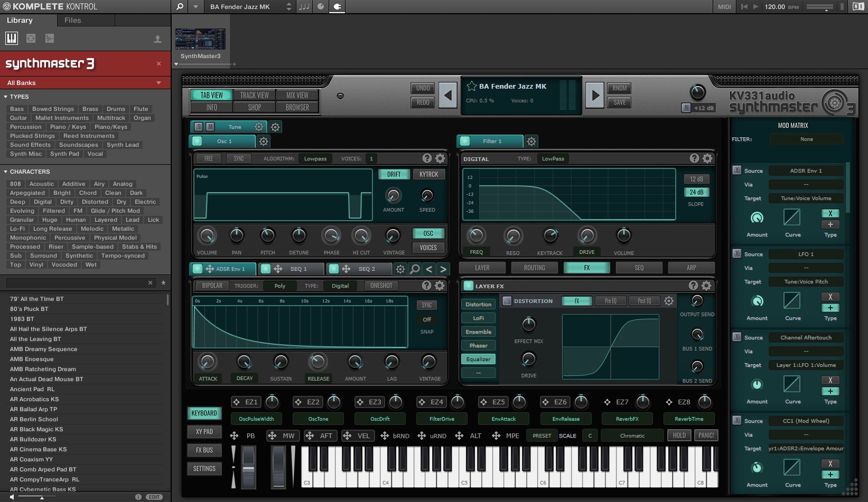Viewport: 868px width, 502px height.
Task: Switch to MIX VIEW
Action: [297, 95]
